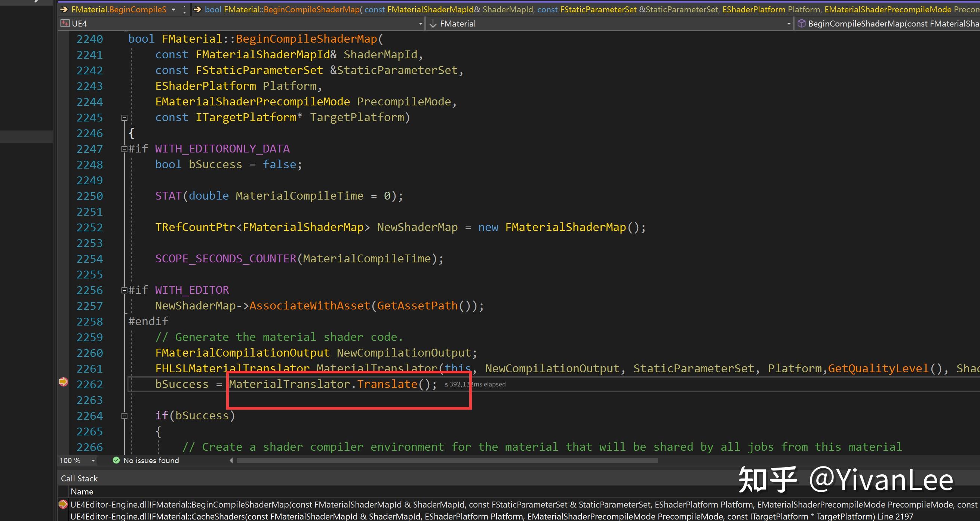Viewport: 980px width, 521px height.
Task: Open the UE4 project dropdown
Action: [x=420, y=24]
